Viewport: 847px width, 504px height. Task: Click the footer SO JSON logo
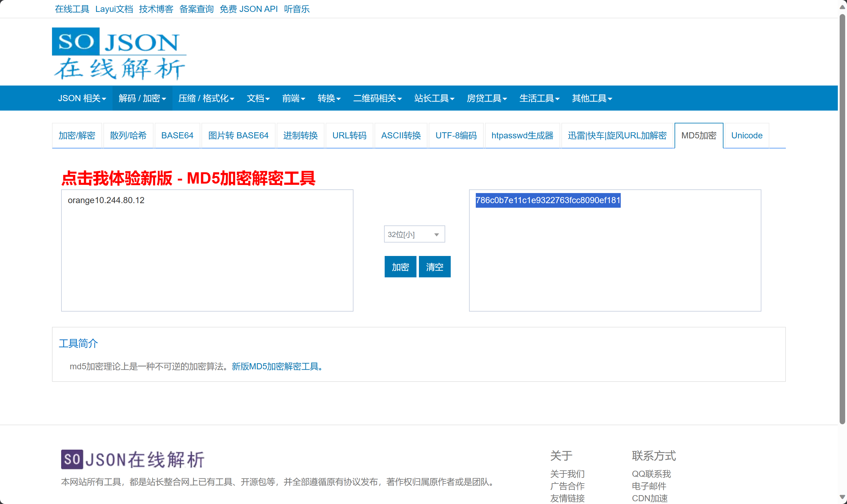coord(133,459)
